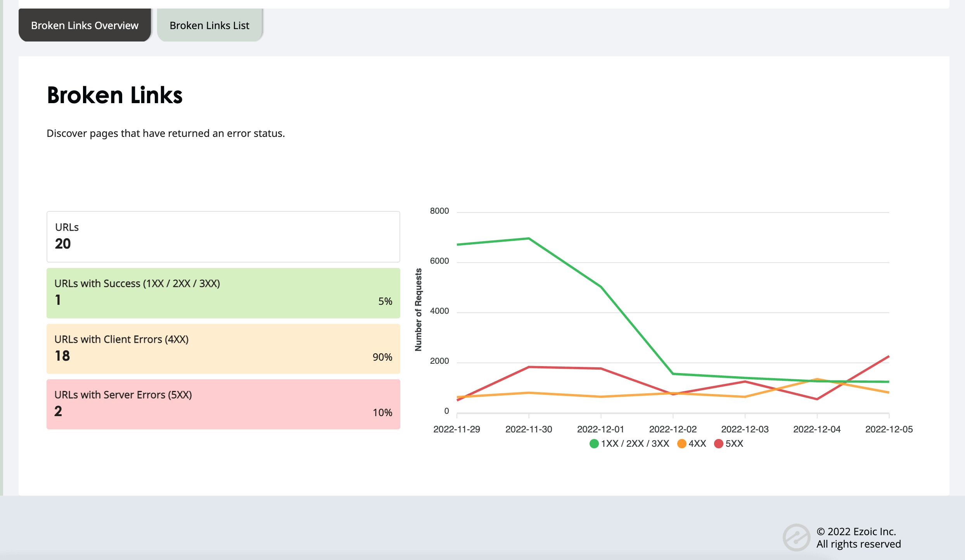
Task: Click the 1XX / 2XX / 3XX legend label
Action: [635, 444]
